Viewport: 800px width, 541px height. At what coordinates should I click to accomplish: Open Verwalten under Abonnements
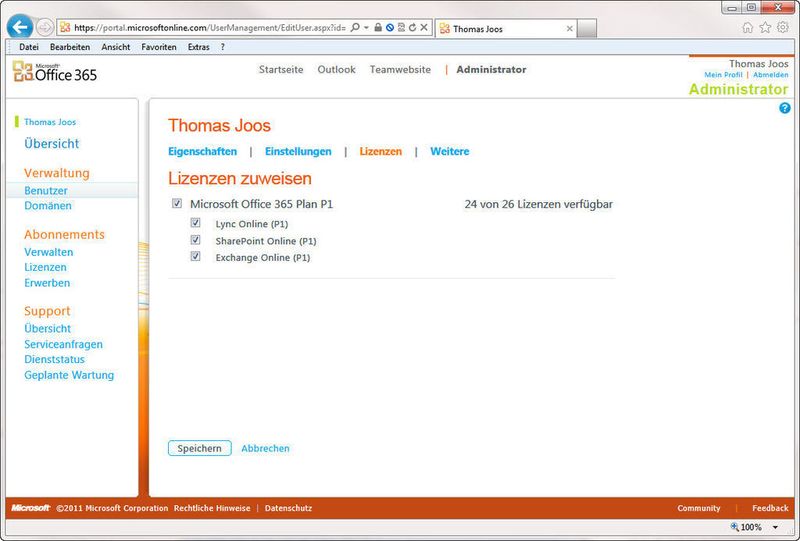click(x=48, y=252)
